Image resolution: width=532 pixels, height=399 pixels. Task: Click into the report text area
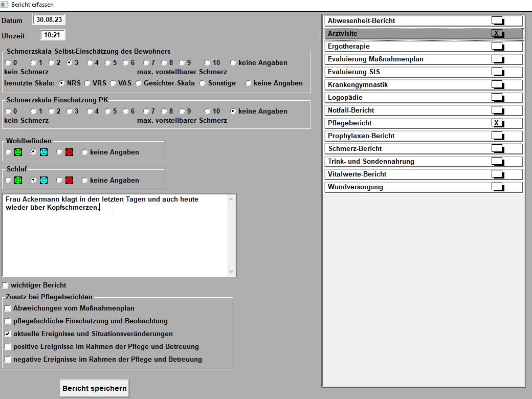116,235
